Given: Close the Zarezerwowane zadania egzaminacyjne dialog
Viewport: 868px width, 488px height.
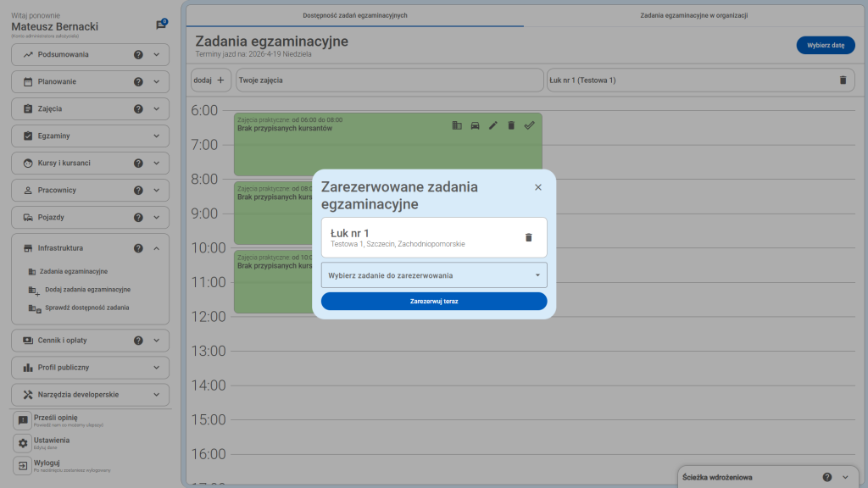Looking at the screenshot, I should [537, 187].
